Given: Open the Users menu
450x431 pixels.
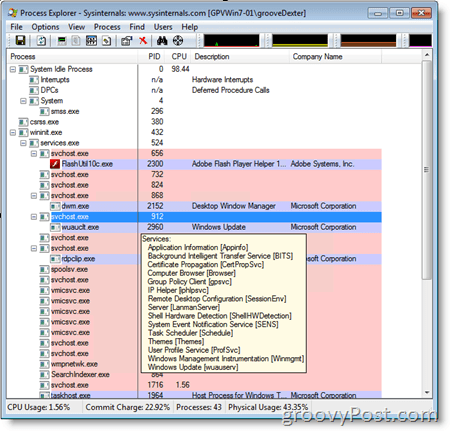Looking at the screenshot, I should pyautogui.click(x=163, y=27).
